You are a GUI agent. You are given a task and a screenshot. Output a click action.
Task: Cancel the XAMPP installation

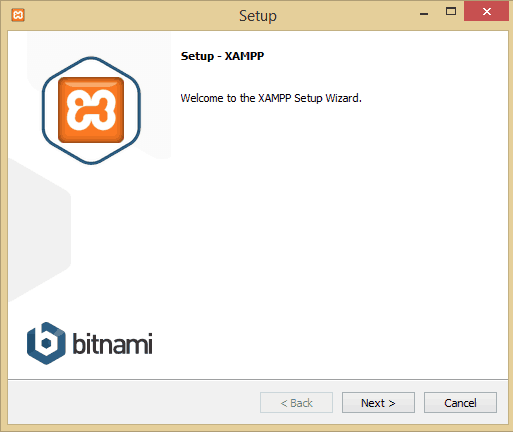coord(460,403)
